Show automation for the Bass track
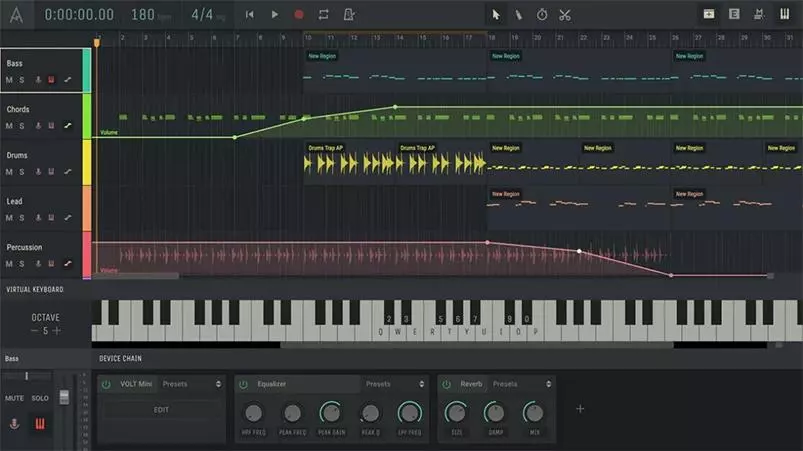The image size is (803, 451). (68, 80)
